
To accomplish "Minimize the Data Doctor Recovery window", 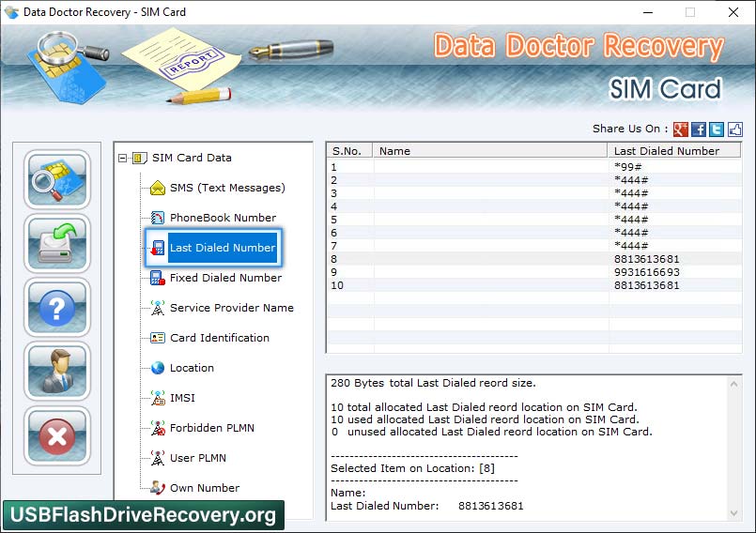I will (x=648, y=12).
